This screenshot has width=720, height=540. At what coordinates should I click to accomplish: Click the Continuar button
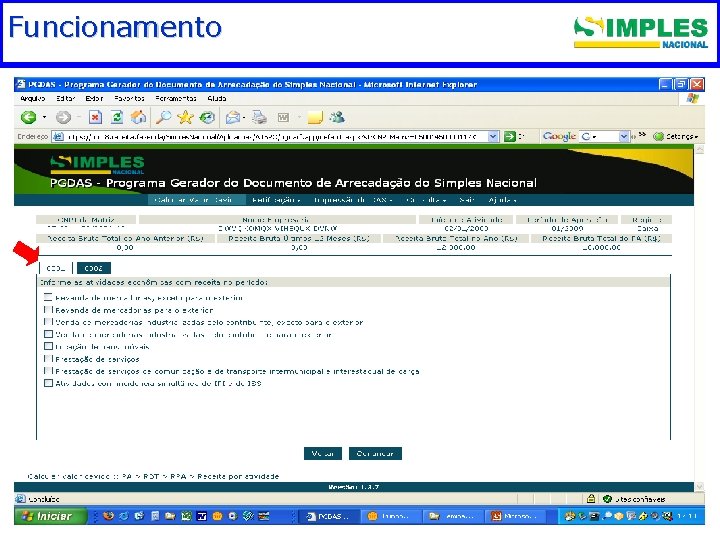tap(375, 453)
